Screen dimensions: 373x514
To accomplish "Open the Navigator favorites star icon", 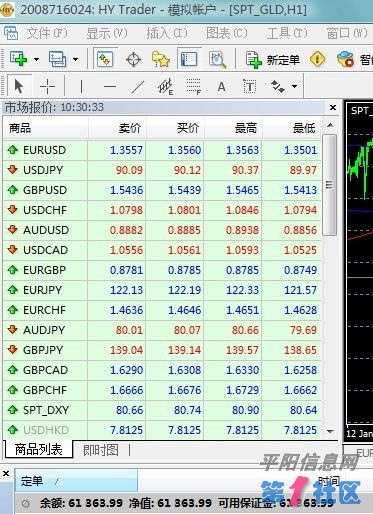I will (x=161, y=60).
